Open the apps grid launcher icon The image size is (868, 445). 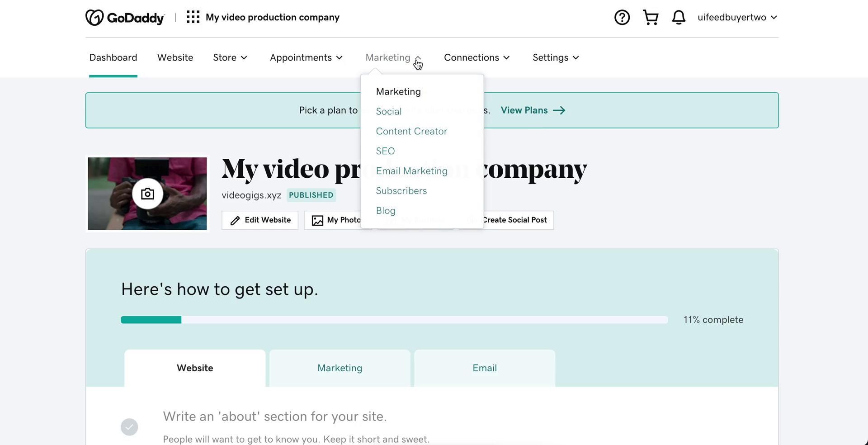pyautogui.click(x=193, y=17)
